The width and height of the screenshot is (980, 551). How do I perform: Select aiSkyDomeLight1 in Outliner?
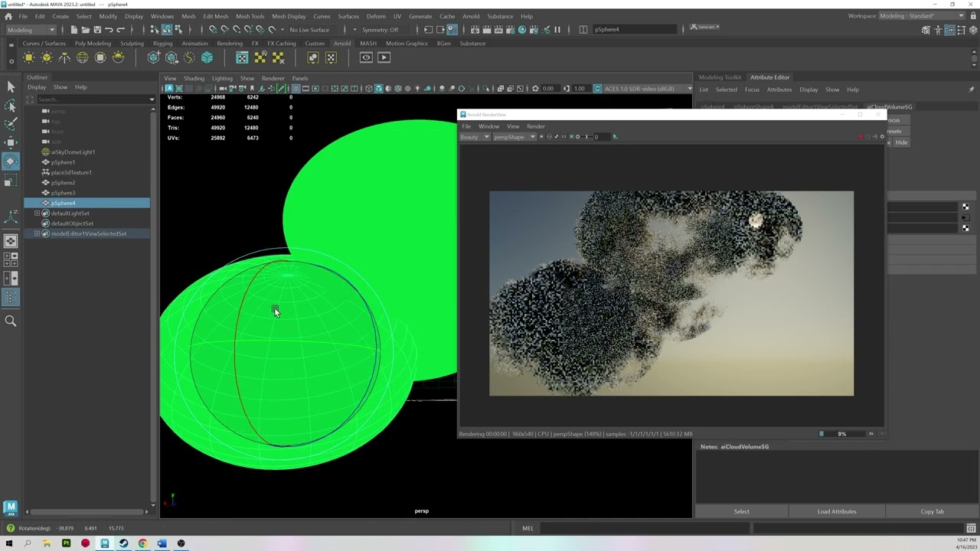pyautogui.click(x=73, y=152)
